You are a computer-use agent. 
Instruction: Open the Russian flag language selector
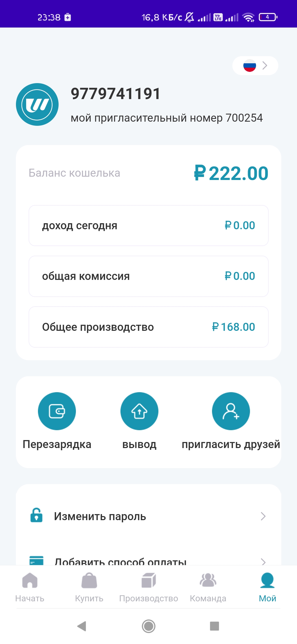255,66
